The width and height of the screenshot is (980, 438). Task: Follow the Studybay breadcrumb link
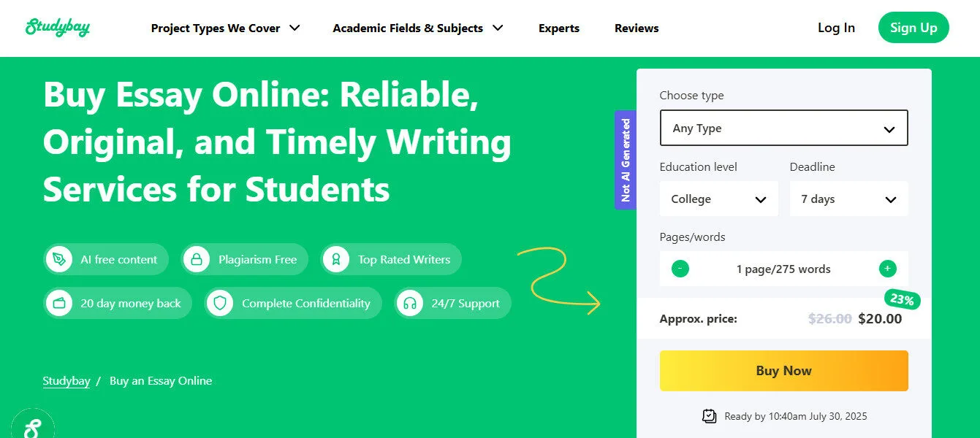(67, 381)
